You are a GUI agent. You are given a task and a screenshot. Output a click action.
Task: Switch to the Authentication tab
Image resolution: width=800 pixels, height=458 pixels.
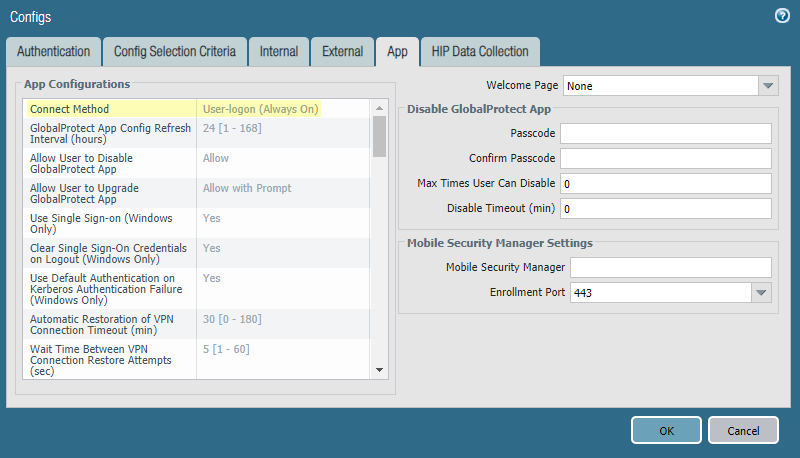(54, 52)
